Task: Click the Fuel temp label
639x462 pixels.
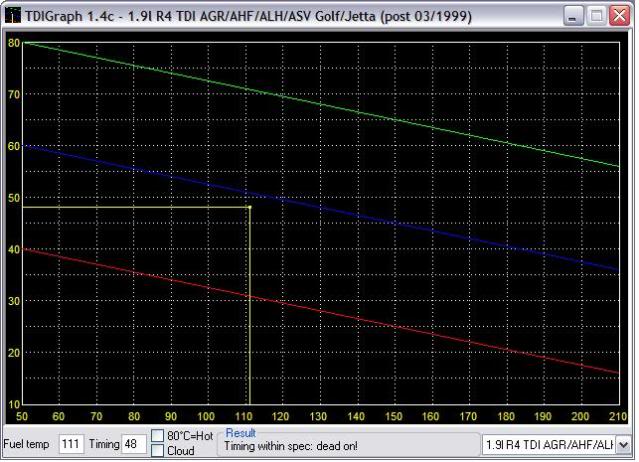Action: 28,443
